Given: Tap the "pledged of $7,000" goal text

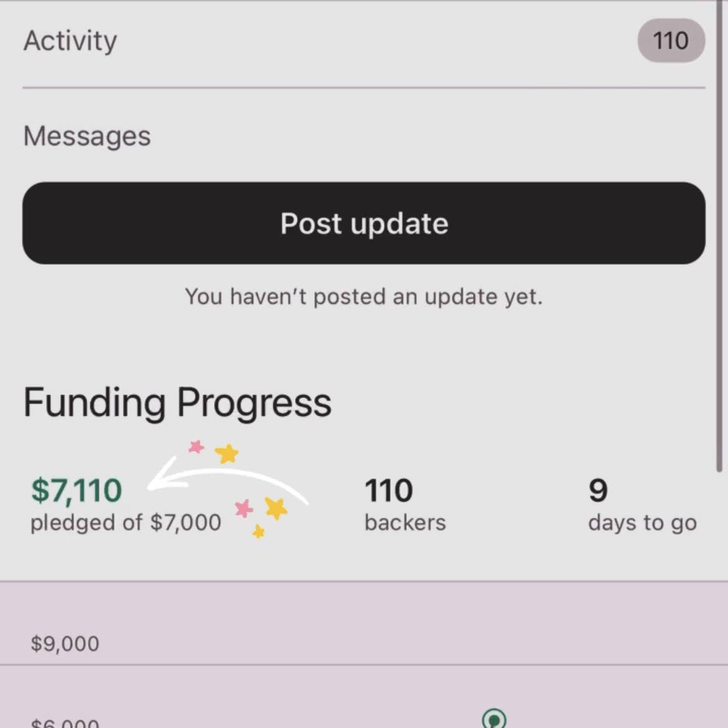Looking at the screenshot, I should click(126, 523).
